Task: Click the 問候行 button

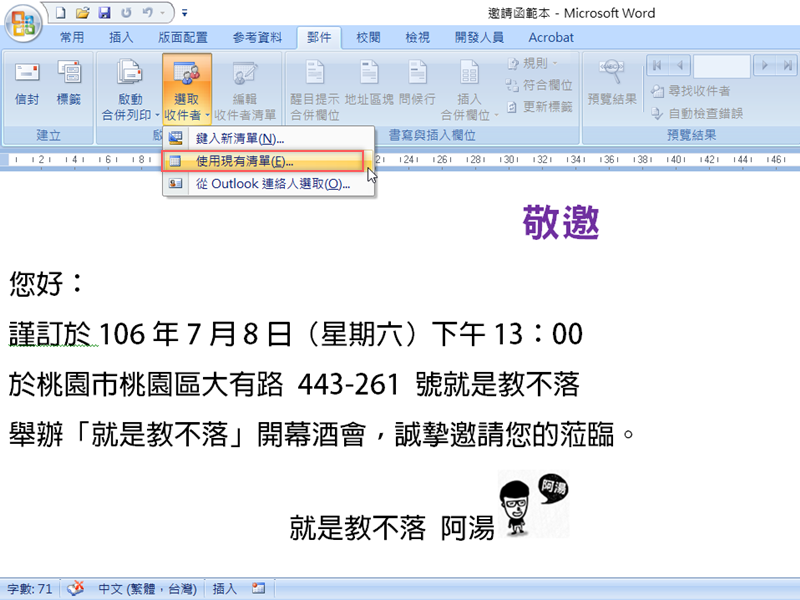Action: tap(417, 84)
